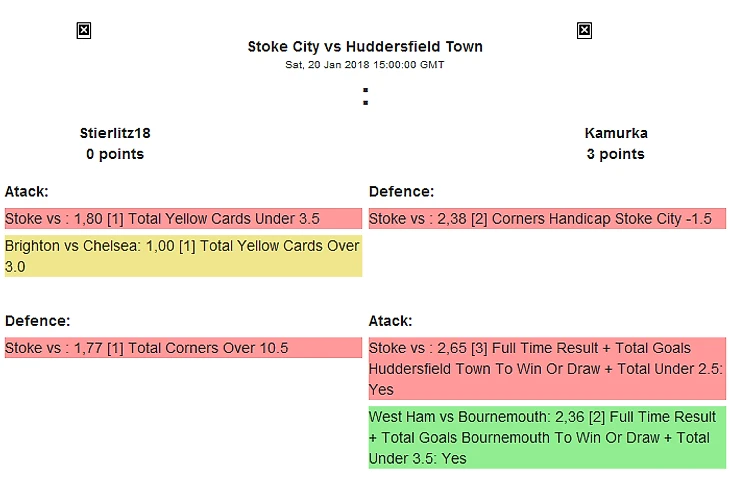Image resolution: width=730 pixels, height=480 pixels.
Task: Click the left Atack: heading
Action: pyautogui.click(x=27, y=191)
